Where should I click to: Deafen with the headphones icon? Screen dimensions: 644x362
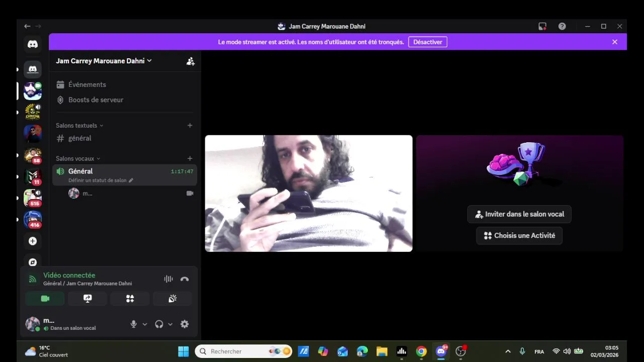click(159, 324)
